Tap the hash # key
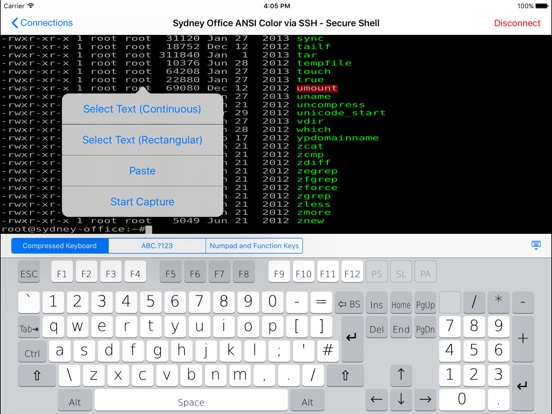Viewport: 552px width, 414px height. point(328,351)
